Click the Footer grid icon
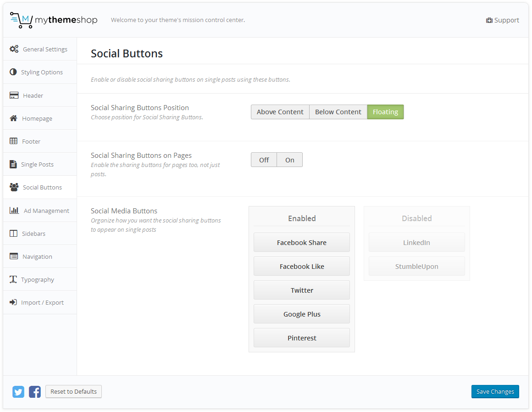This screenshot has height=412, width=532. pyautogui.click(x=14, y=141)
